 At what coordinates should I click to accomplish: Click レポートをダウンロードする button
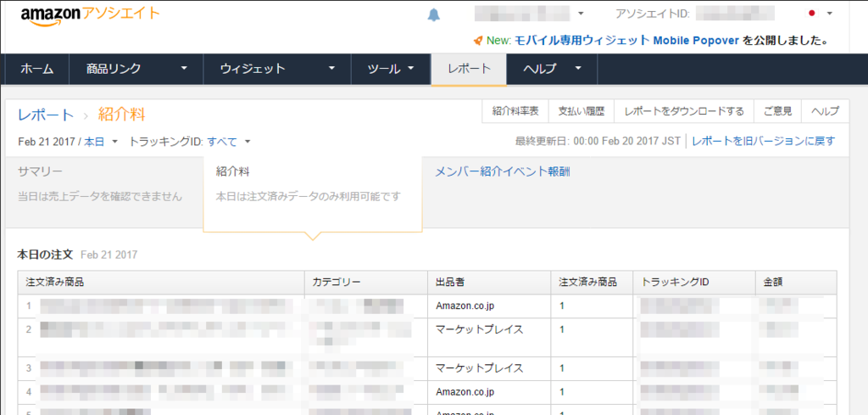[684, 111]
